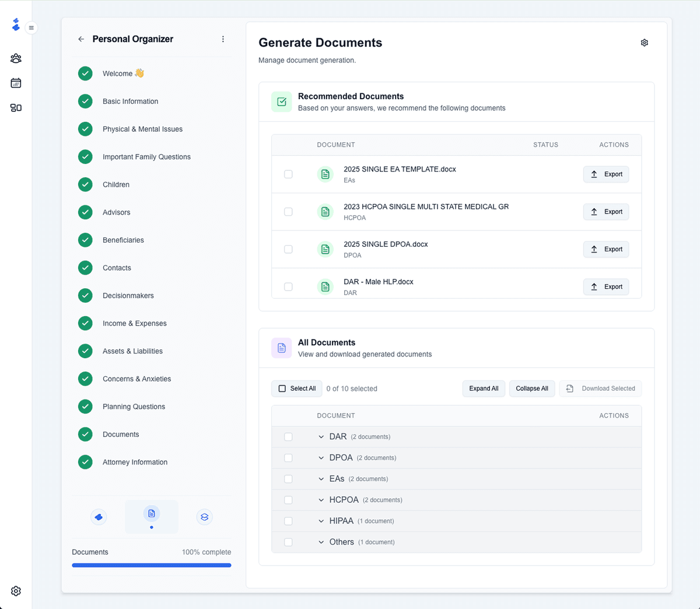Go back using the arrow beside Personal Organizer
The image size is (700, 609).
(x=81, y=39)
